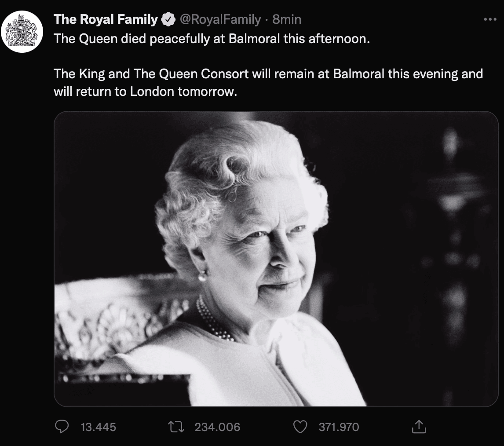Click the Queen's face in the photo

tap(267, 251)
